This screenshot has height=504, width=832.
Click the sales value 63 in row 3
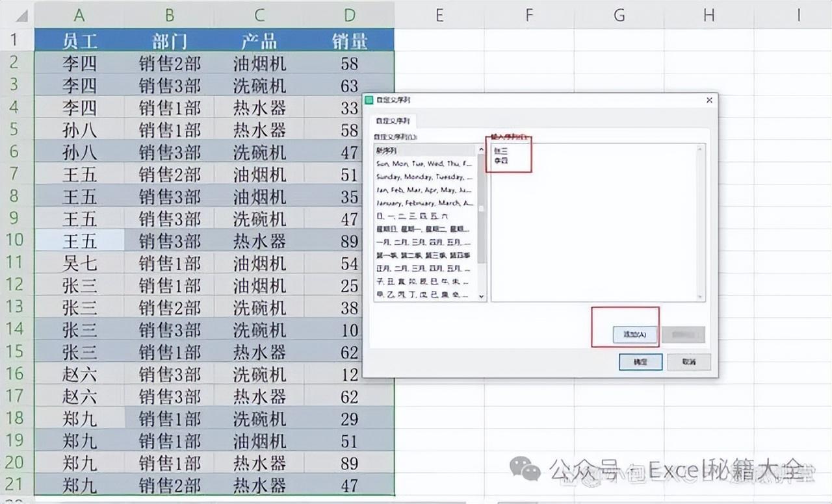point(350,85)
